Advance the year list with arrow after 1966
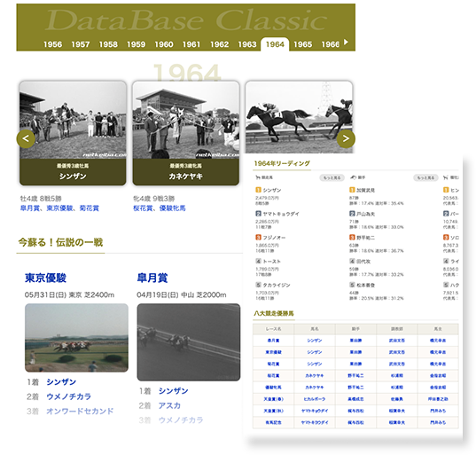476x455 pixels. 346,42
